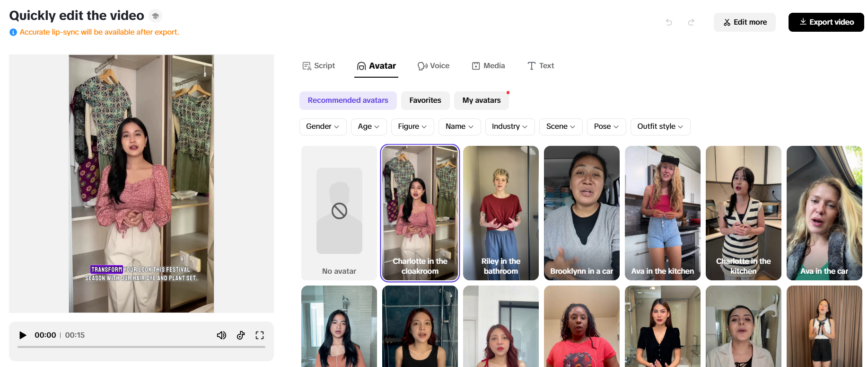Click the large video preview frame

(x=141, y=184)
